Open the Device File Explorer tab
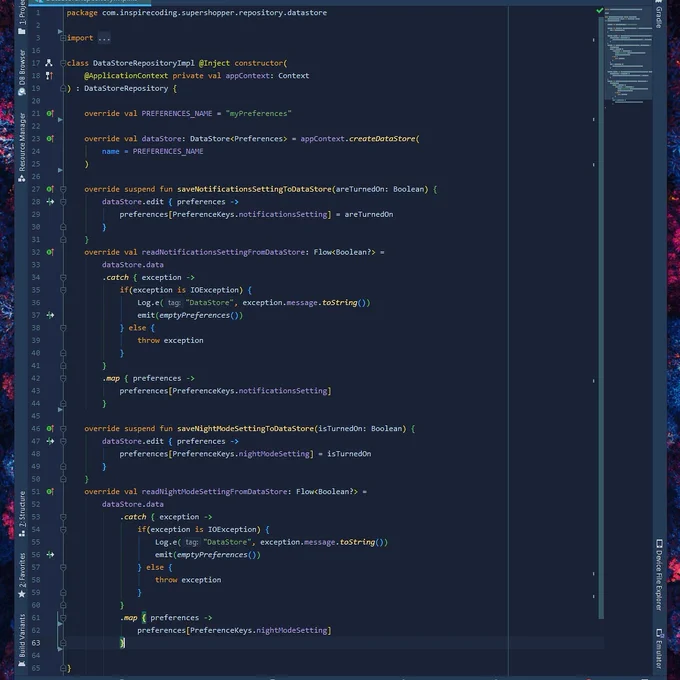The width and height of the screenshot is (680, 680). [x=659, y=575]
